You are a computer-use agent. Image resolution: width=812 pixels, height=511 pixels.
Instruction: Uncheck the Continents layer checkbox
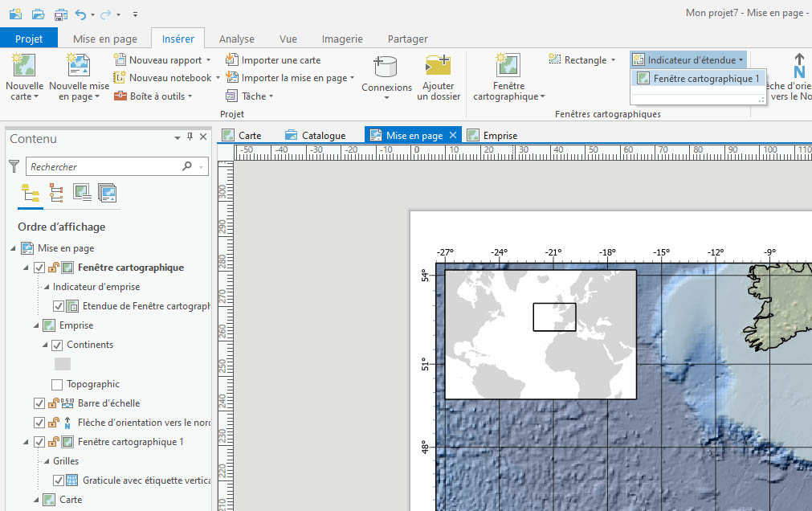[57, 345]
